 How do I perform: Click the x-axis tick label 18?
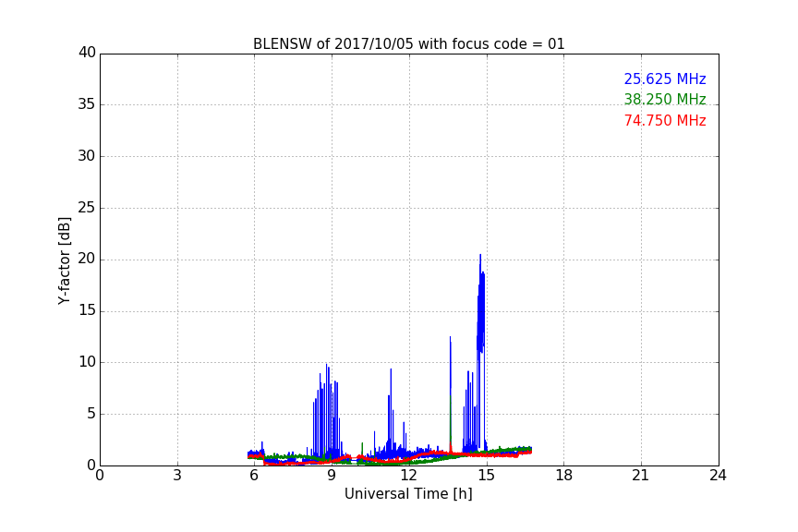[x=563, y=476]
